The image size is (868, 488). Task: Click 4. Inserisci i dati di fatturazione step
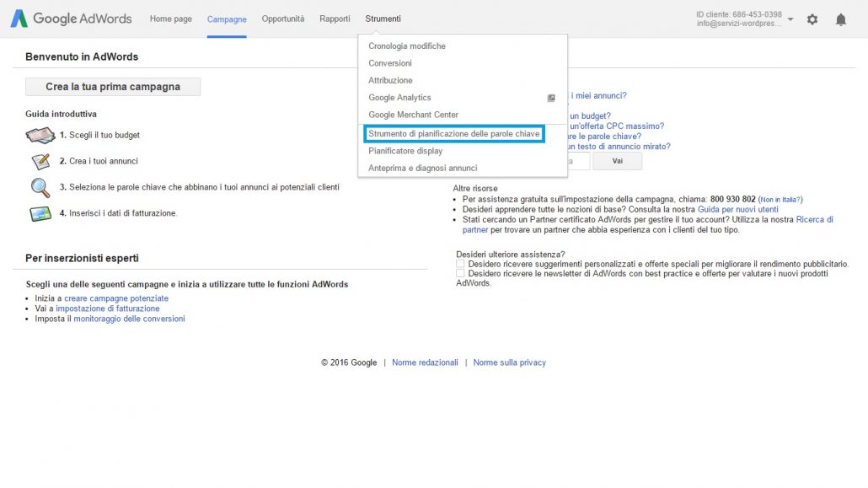coord(118,213)
